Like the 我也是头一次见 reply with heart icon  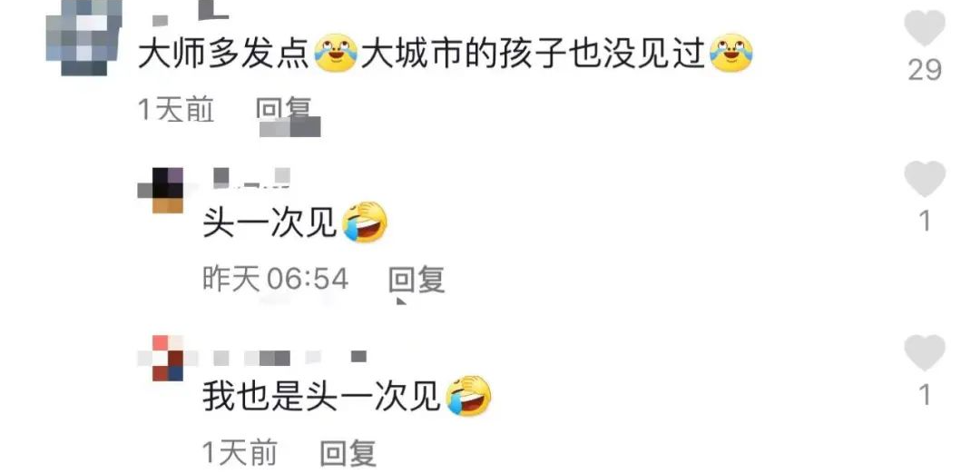coord(925,352)
